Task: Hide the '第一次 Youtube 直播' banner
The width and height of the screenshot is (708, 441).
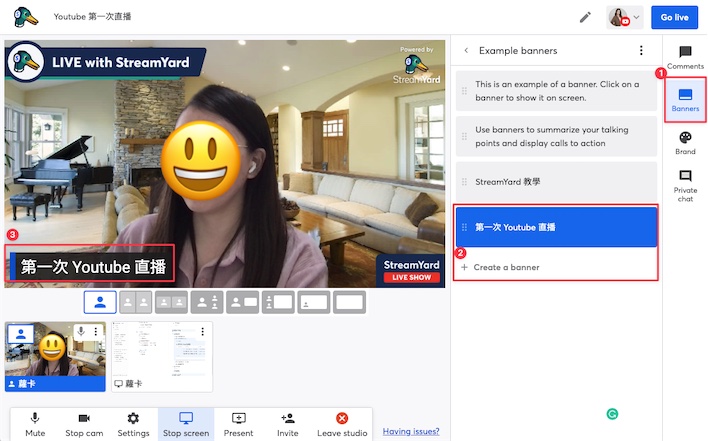Action: tap(556, 227)
